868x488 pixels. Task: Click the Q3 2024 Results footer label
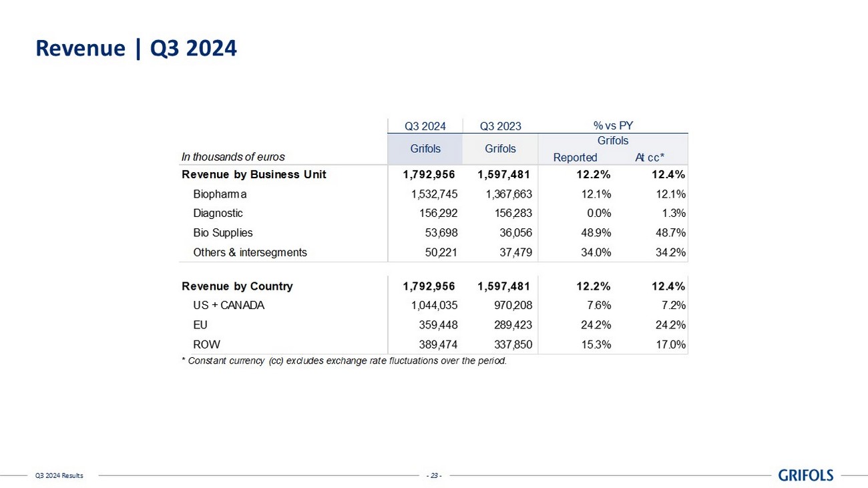pos(59,475)
